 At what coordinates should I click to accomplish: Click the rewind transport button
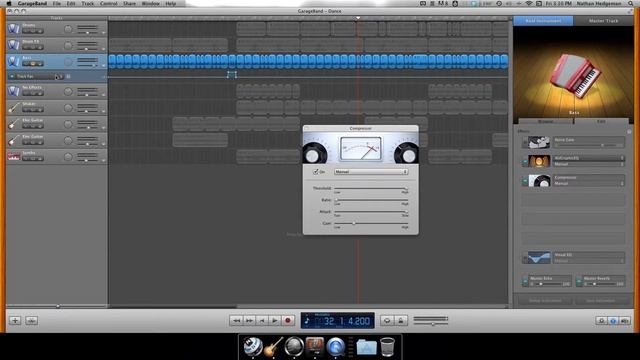coord(236,321)
